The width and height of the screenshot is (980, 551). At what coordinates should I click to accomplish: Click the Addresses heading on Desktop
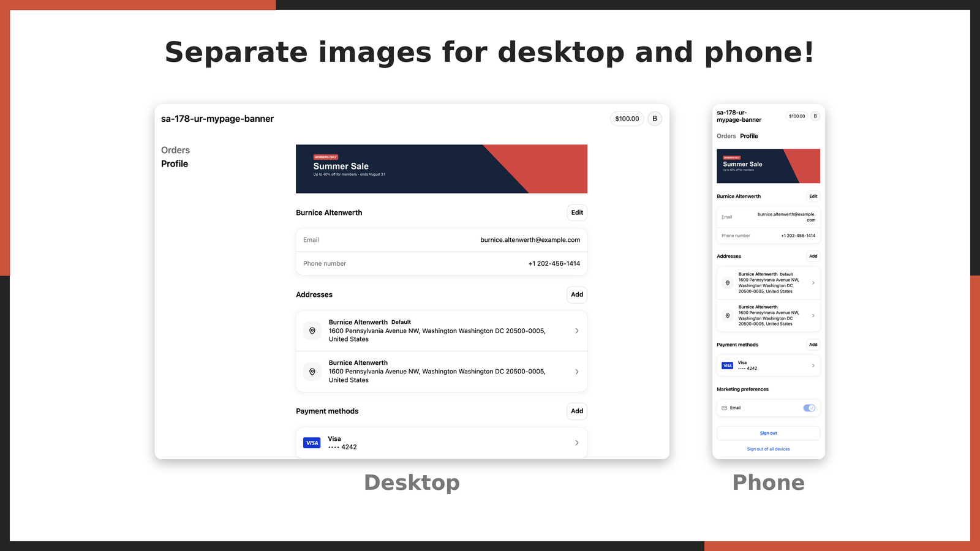tap(314, 294)
